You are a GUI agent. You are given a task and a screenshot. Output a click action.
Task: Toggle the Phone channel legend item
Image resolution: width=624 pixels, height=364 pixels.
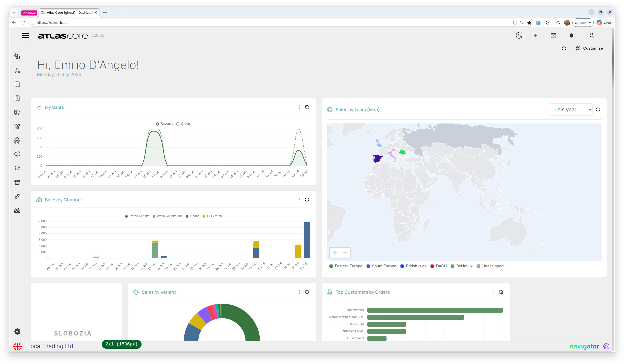point(193,216)
